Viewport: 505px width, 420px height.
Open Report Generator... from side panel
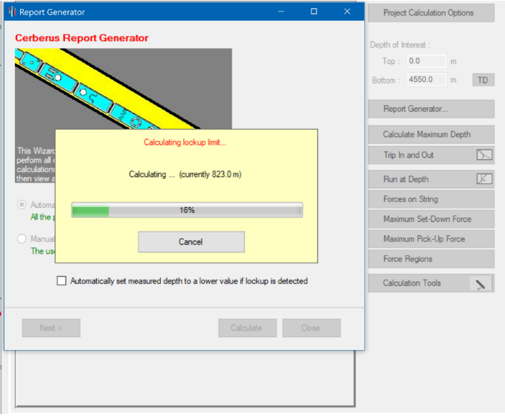tap(431, 109)
